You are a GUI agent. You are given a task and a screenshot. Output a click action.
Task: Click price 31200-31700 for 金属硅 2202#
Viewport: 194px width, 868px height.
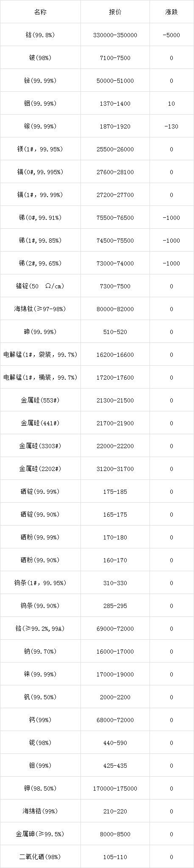pyautogui.click(x=115, y=469)
